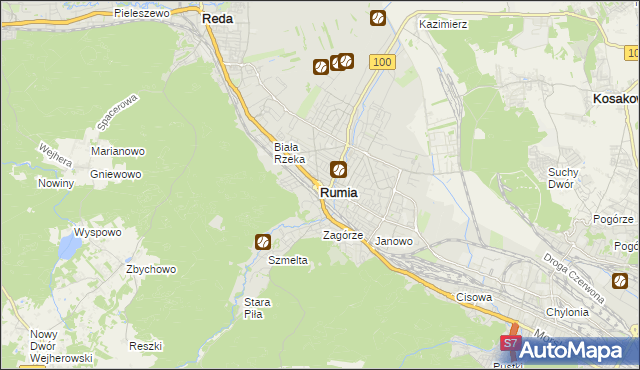This screenshot has width=640, height=370.
Task: Click the Wyspowo label
Action: point(98,233)
